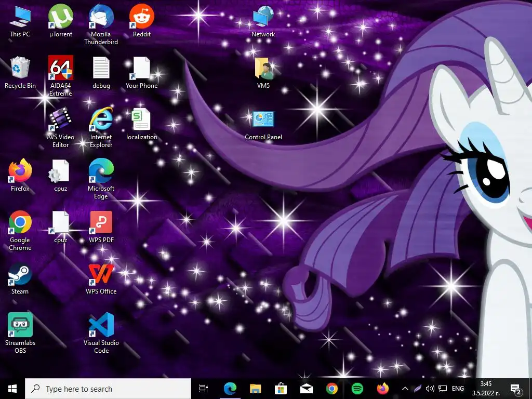Image resolution: width=532 pixels, height=399 pixels.
Task: Open the Mail app from the taskbar
Action: point(307,389)
